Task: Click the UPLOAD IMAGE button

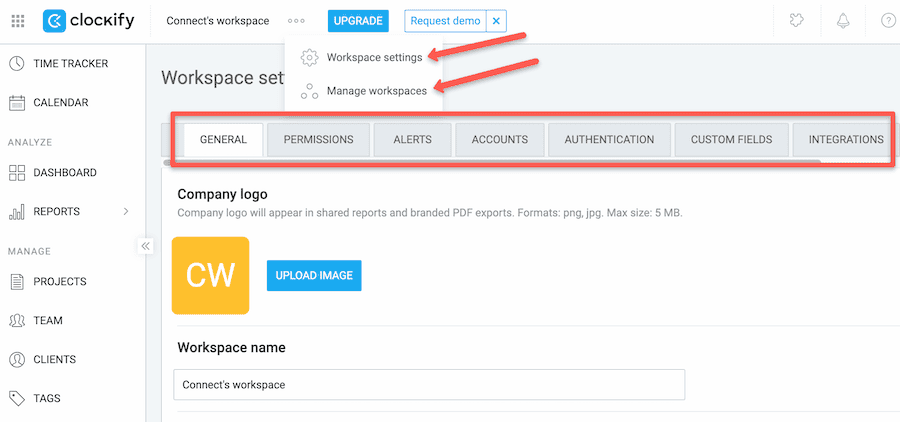Action: pyautogui.click(x=314, y=276)
